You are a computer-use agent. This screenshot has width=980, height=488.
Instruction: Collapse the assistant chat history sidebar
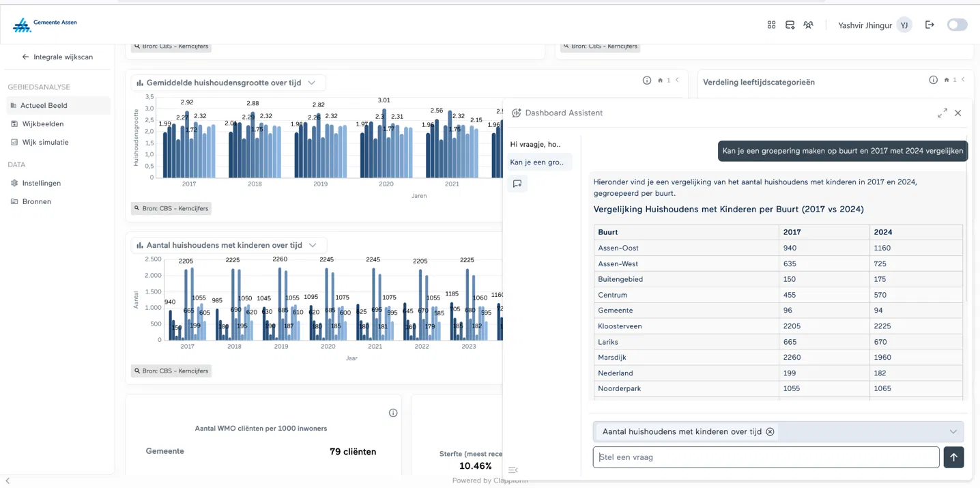[x=513, y=470]
